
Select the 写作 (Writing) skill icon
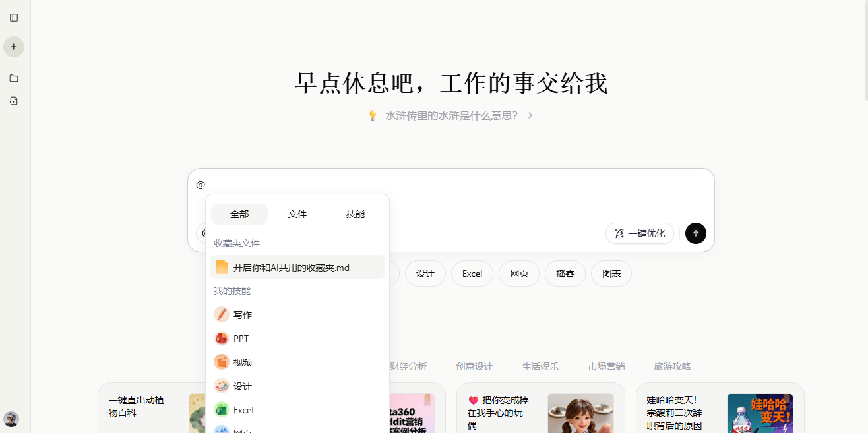pyautogui.click(x=221, y=314)
